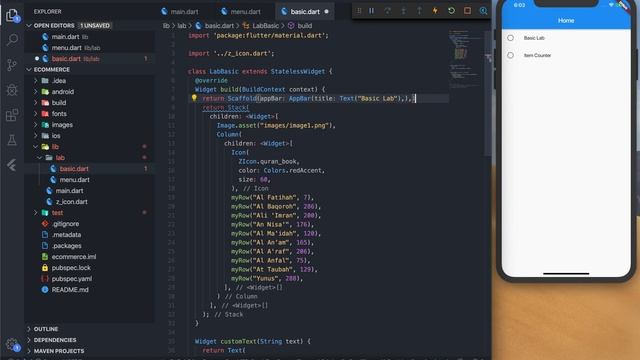Open pubspec.yaml file

(x=71, y=279)
